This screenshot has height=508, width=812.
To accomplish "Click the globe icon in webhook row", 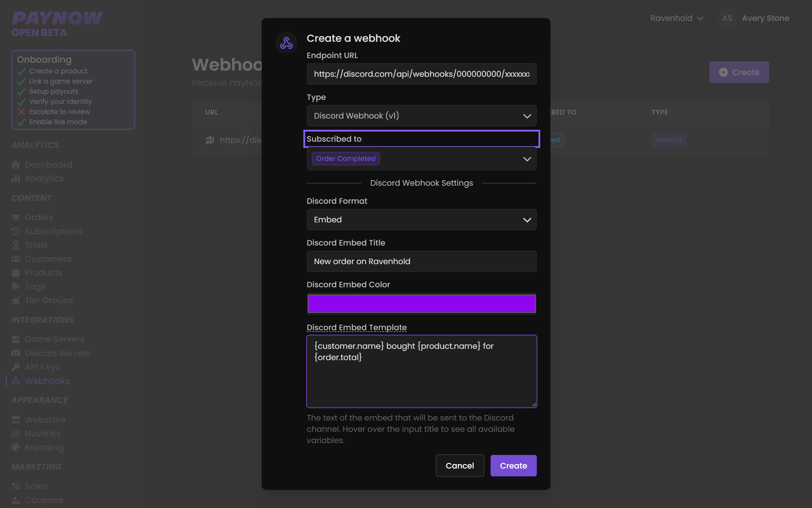I will (x=210, y=140).
